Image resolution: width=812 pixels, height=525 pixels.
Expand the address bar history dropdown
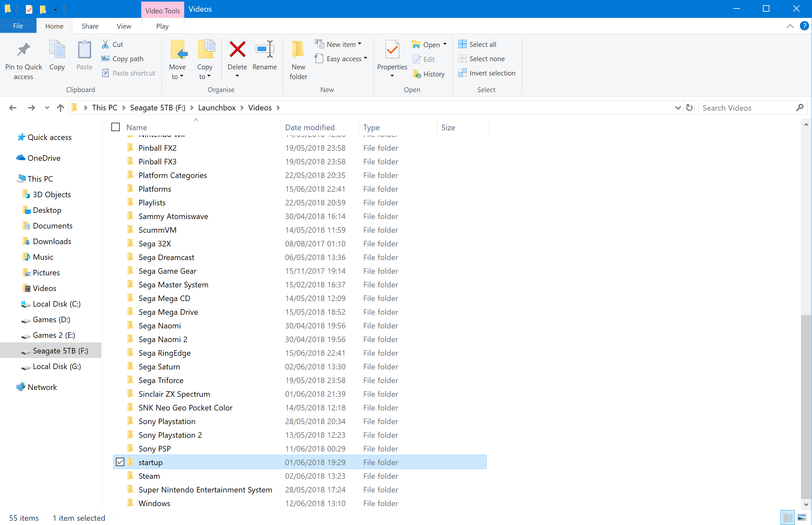click(678, 108)
